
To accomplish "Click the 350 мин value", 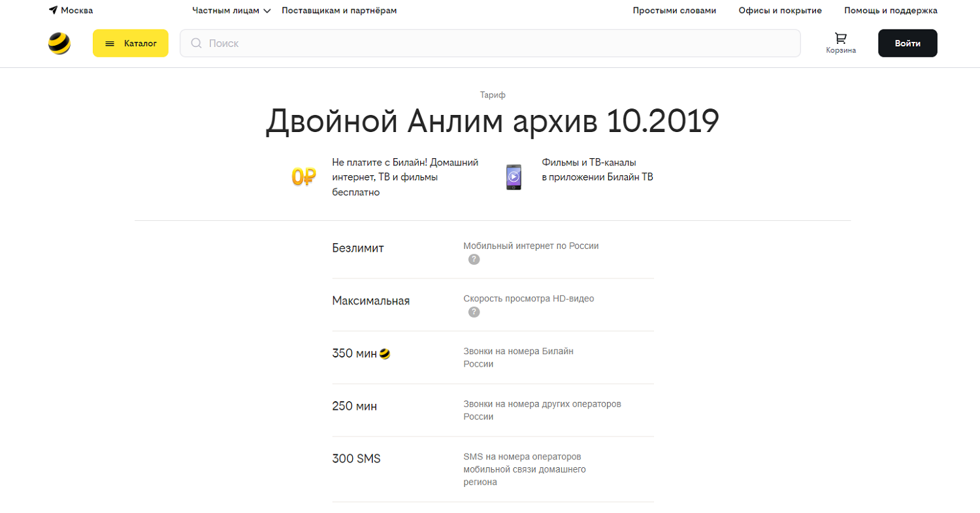I will [x=354, y=354].
